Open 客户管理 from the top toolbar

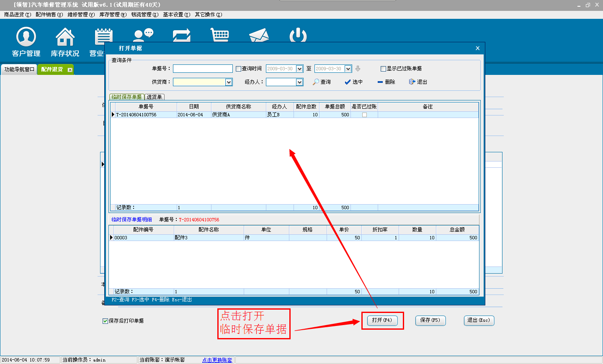pos(26,42)
